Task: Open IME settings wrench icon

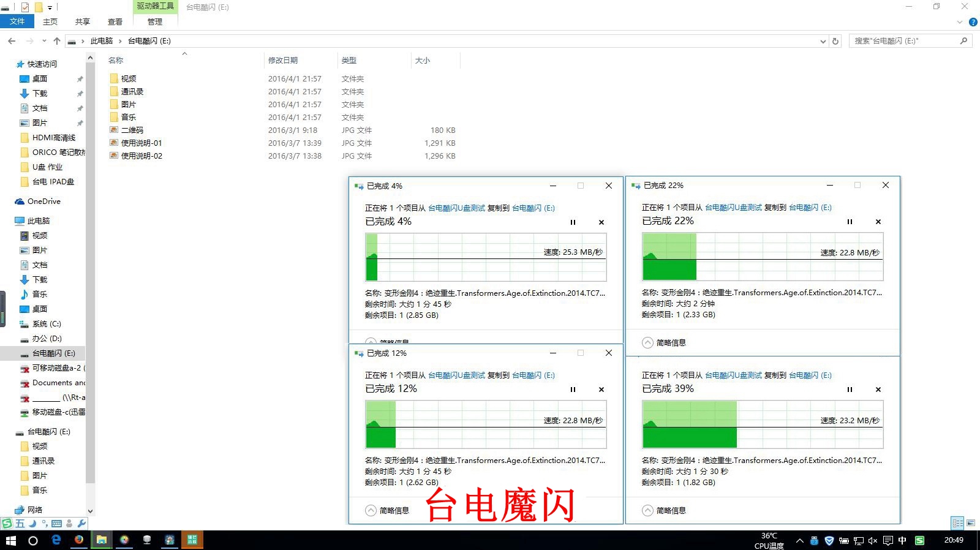Action: [81, 524]
